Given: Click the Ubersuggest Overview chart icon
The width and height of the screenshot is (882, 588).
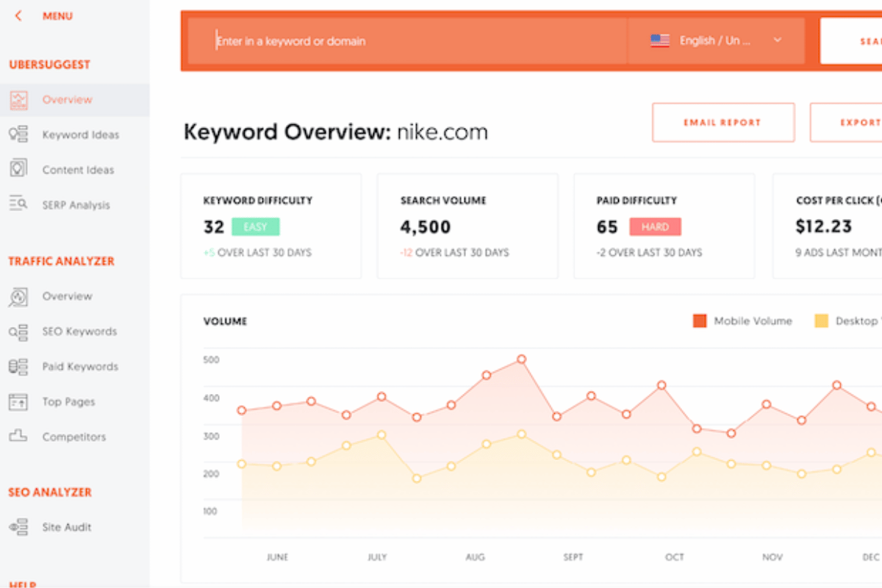Looking at the screenshot, I should (x=18, y=100).
